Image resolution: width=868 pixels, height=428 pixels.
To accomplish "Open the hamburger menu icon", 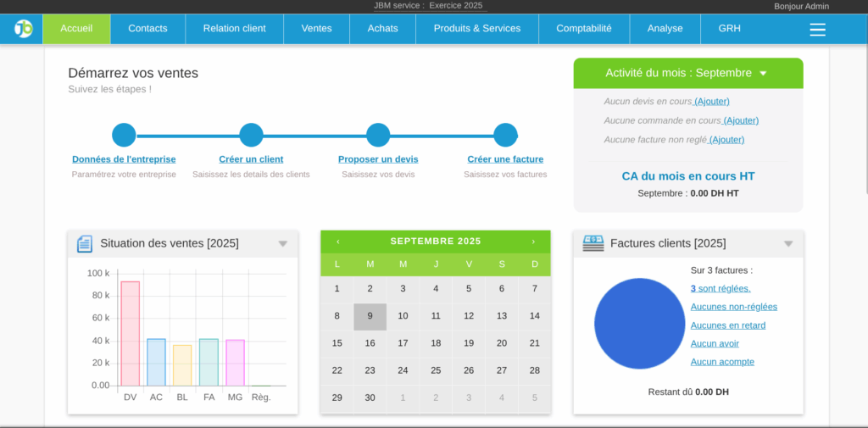I will [x=817, y=30].
